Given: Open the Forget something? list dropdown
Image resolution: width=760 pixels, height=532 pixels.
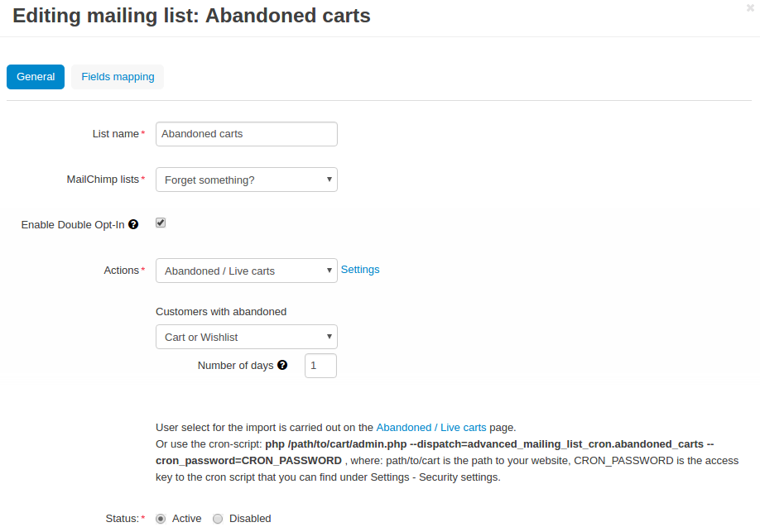Looking at the screenshot, I should point(246,180).
